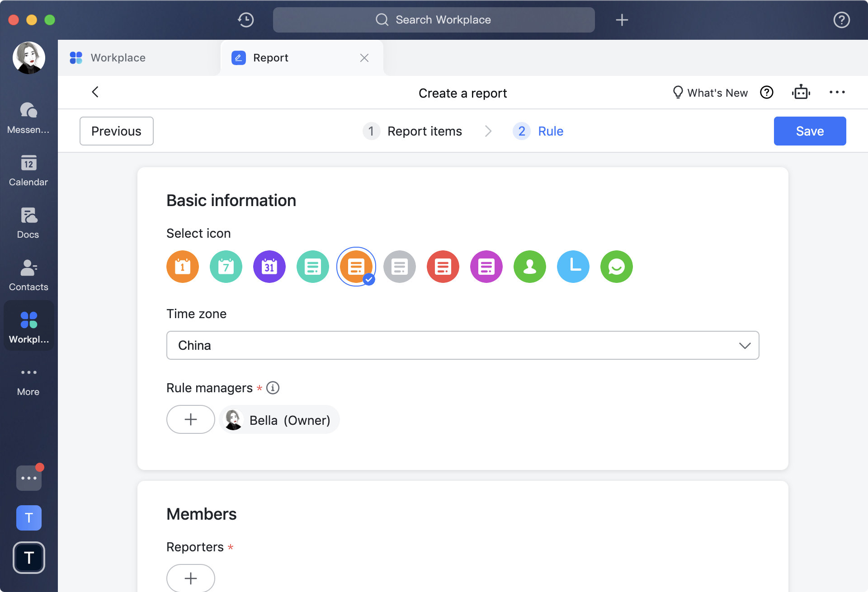Screen dimensions: 868x592
Task: Choose the green chat smile report icon
Action: point(617,267)
